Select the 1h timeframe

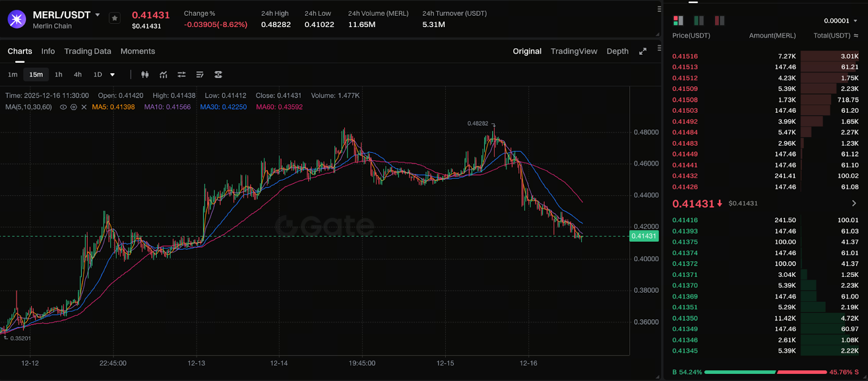pos(59,75)
